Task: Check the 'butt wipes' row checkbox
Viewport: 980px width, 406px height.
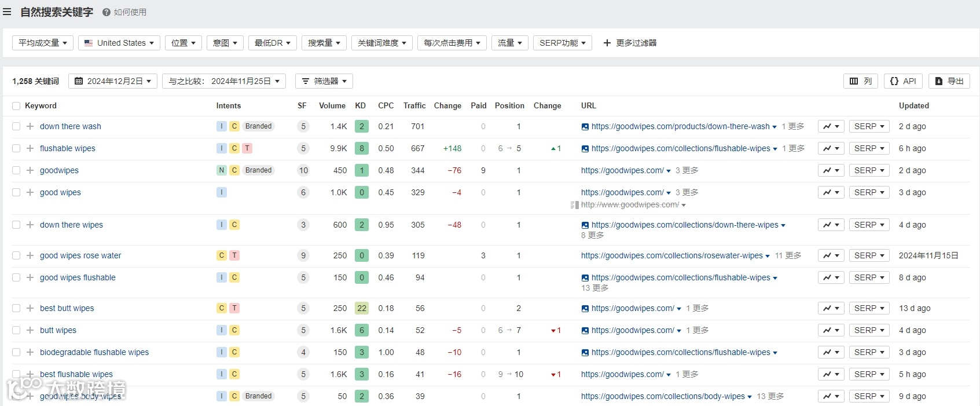Action: click(16, 330)
